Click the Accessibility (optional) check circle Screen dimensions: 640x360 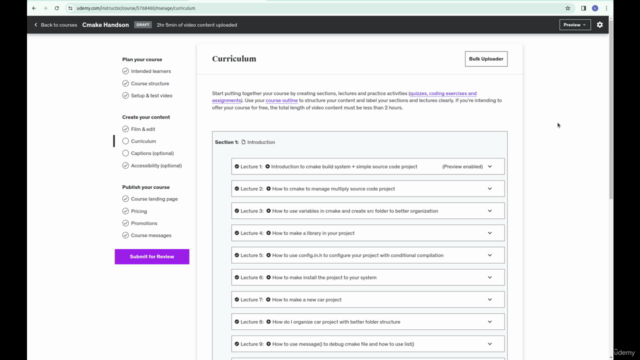[x=125, y=165]
